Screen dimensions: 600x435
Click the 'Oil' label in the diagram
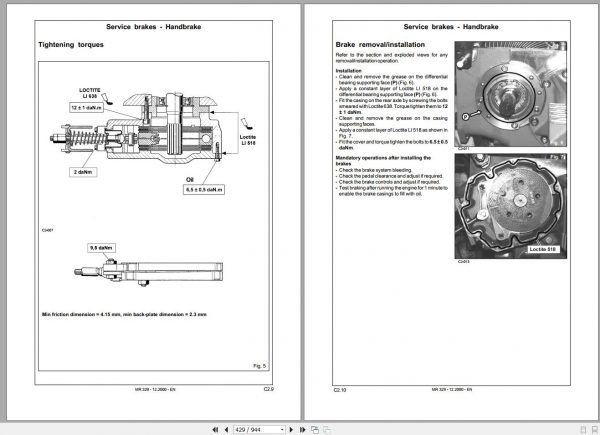(x=190, y=179)
